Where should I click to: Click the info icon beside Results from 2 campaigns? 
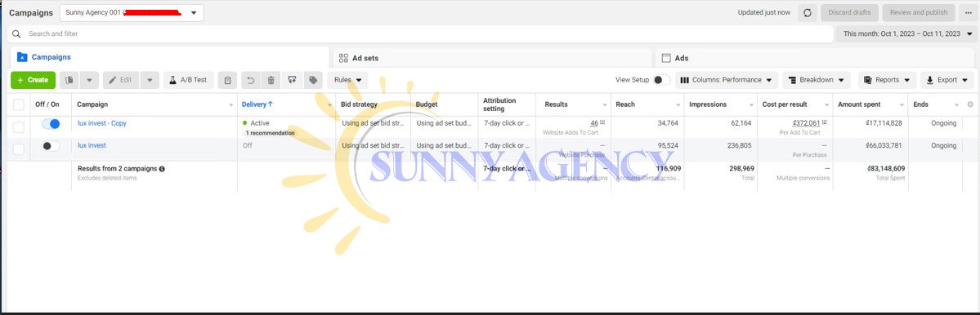click(162, 169)
